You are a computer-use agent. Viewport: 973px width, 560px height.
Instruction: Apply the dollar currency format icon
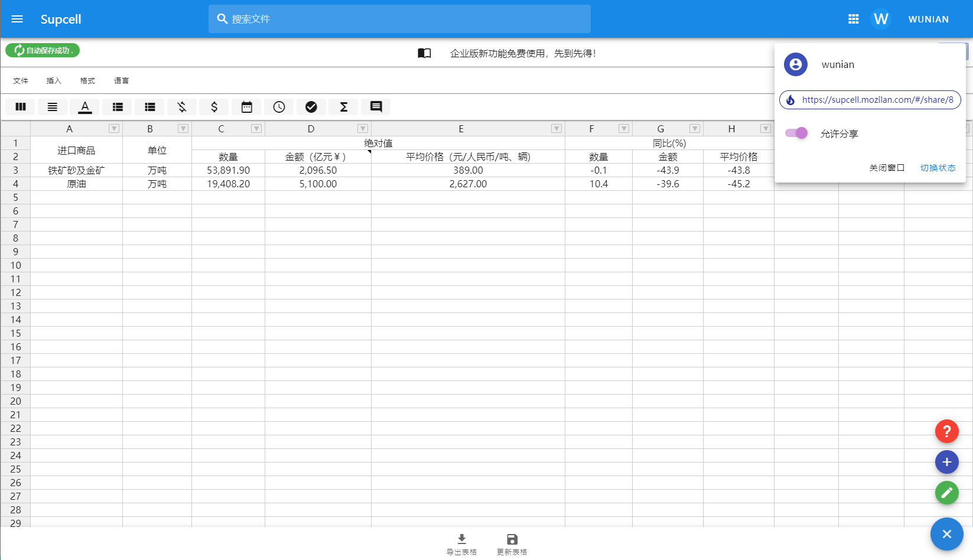[214, 107]
